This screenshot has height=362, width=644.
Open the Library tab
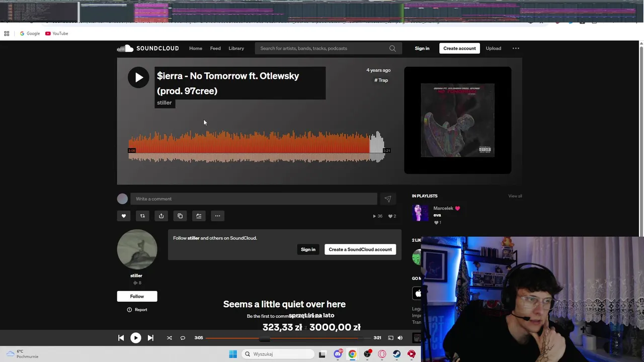coord(236,48)
